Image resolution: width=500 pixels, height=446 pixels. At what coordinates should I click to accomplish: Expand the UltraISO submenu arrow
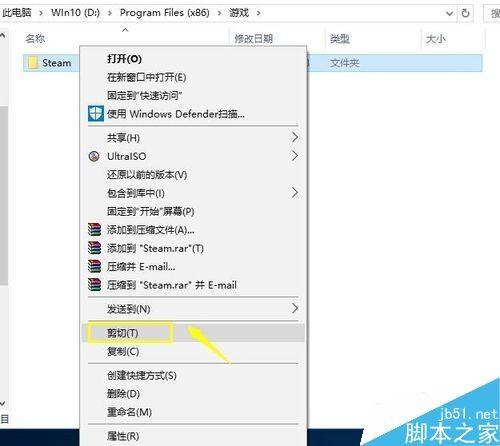[x=295, y=155]
